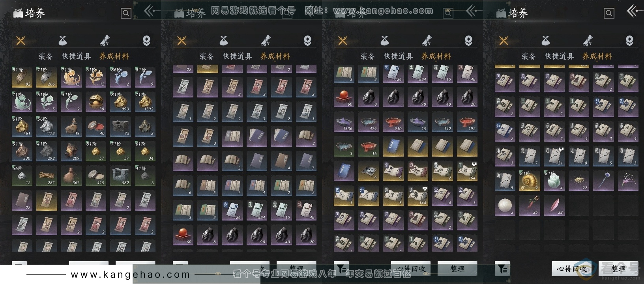Switch to 养成材料 tab in leftmost panel
The height and width of the screenshot is (284, 644).
114,56
